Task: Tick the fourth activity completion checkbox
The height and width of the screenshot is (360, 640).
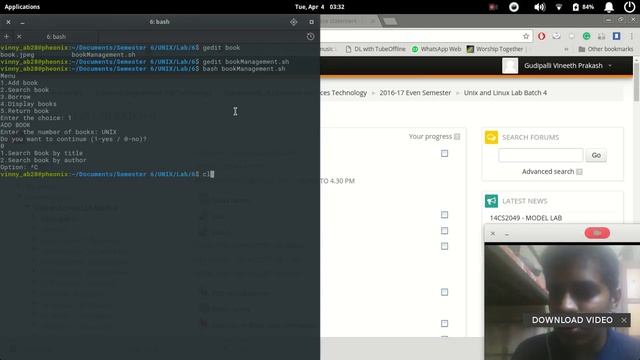Action: point(444,246)
